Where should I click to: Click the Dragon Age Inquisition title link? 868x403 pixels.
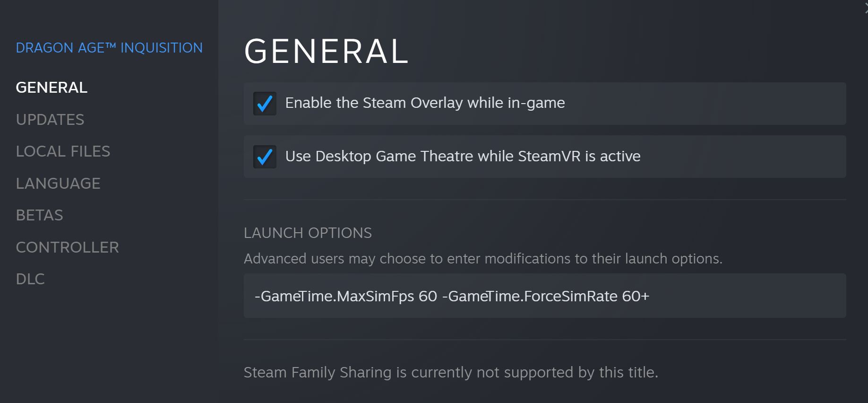109,48
